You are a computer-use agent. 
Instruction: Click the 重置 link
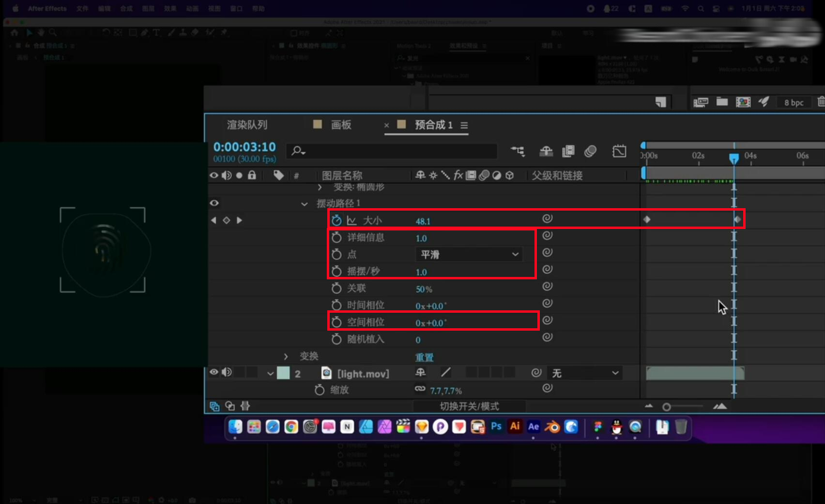coord(424,357)
